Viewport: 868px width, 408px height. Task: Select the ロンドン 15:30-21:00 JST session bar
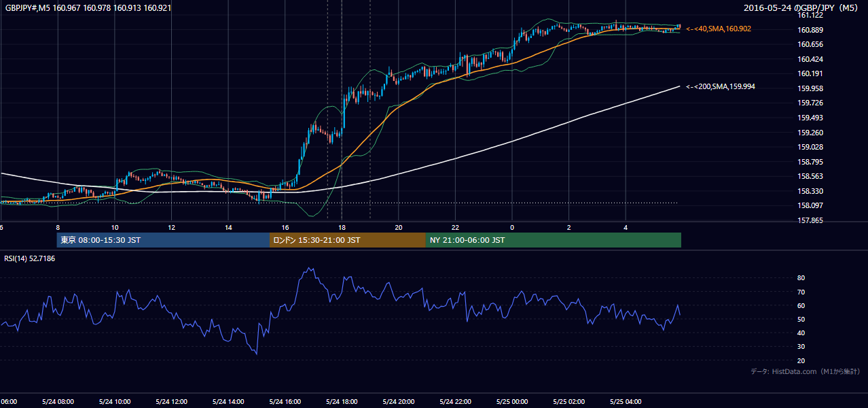click(x=348, y=240)
